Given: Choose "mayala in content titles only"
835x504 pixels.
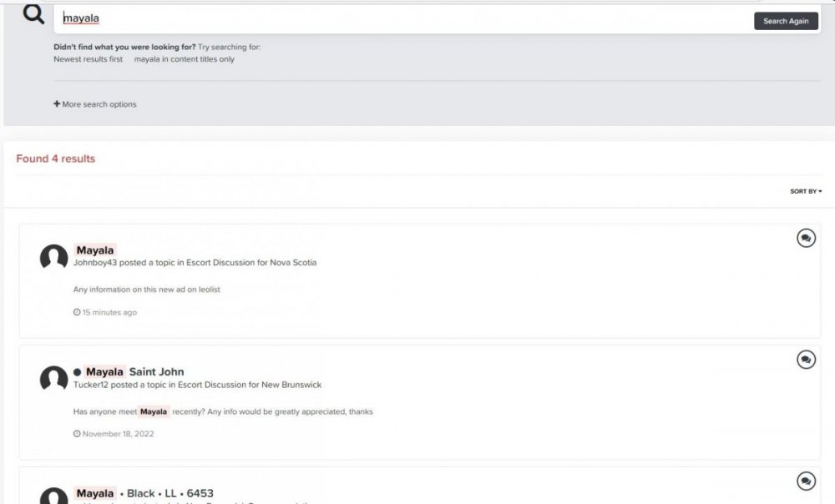Looking at the screenshot, I should [x=184, y=59].
